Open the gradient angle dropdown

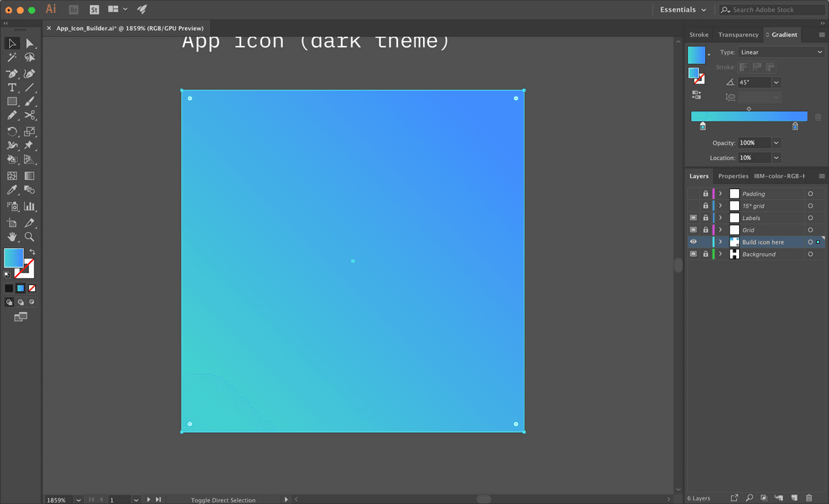(x=776, y=81)
